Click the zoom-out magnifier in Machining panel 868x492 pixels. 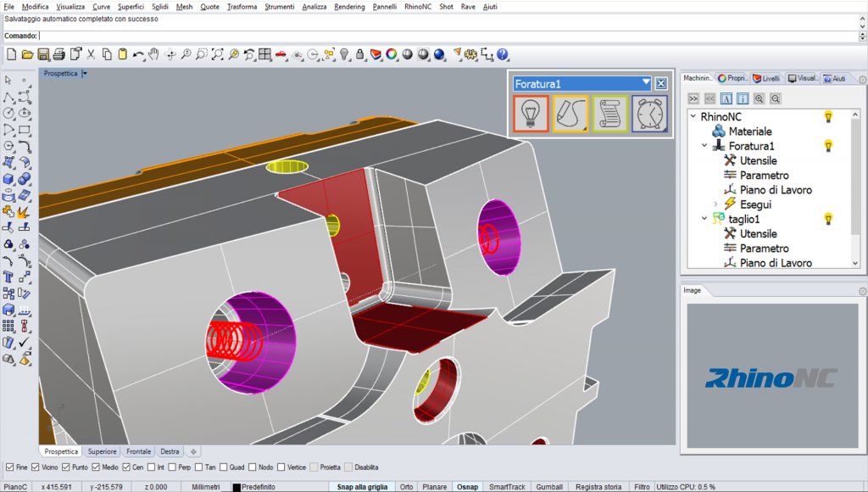click(x=776, y=98)
